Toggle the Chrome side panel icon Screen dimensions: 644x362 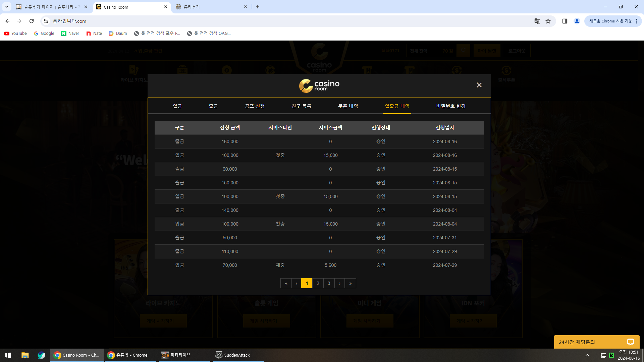click(x=565, y=21)
